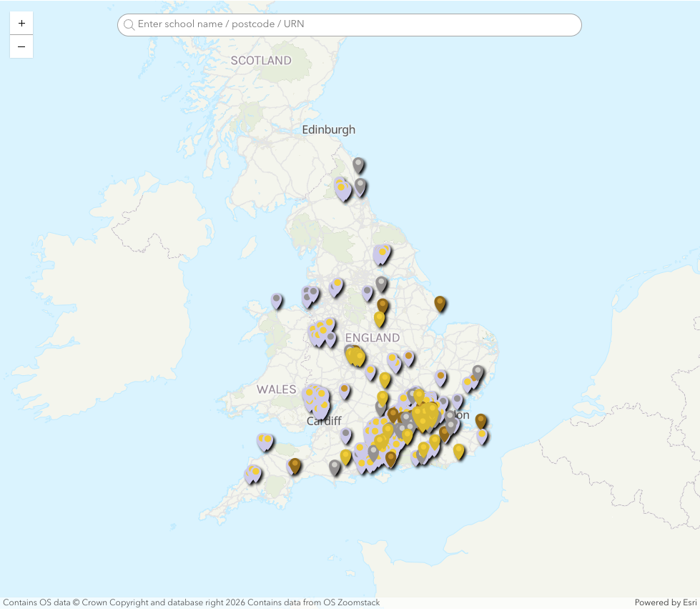The image size is (700, 611).
Task: Click the grey marker near Edinburgh area
Action: 358,164
